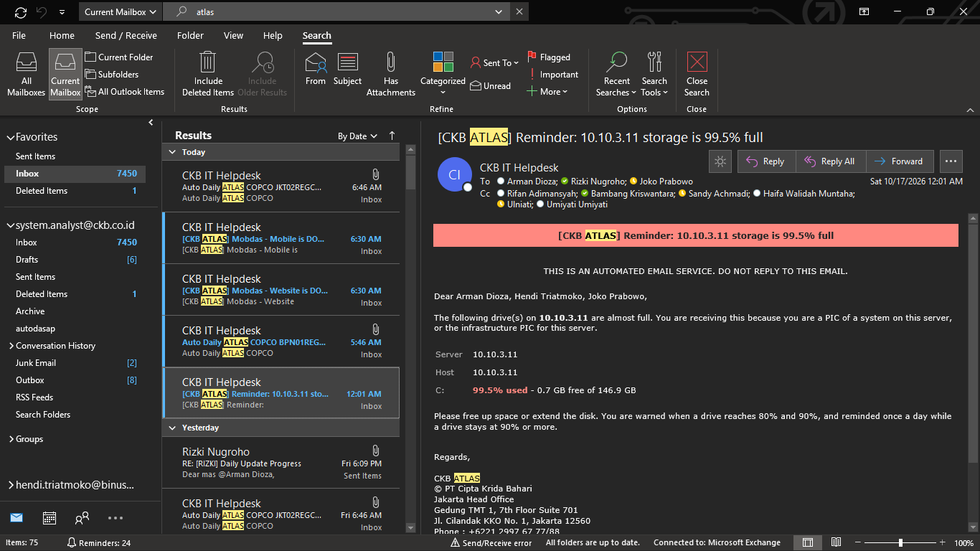Screen dimensions: 980x551
Task: Filter results with Has Attachments
Action: click(x=391, y=74)
